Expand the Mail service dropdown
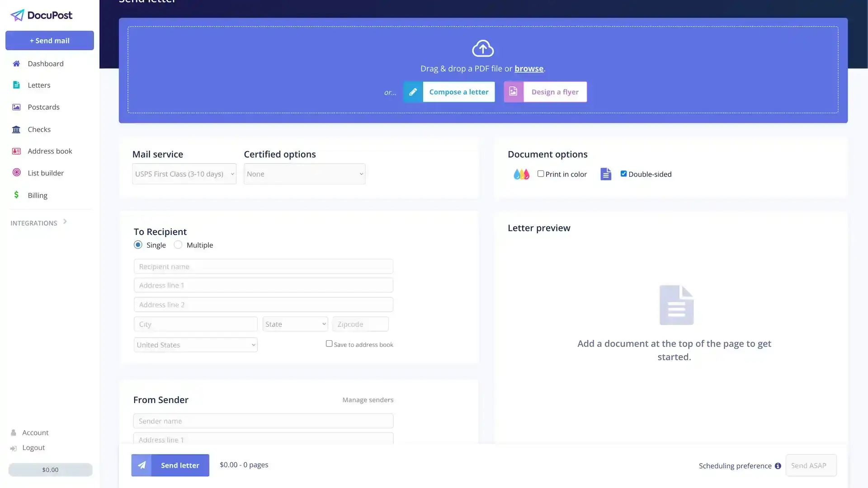 pos(184,174)
